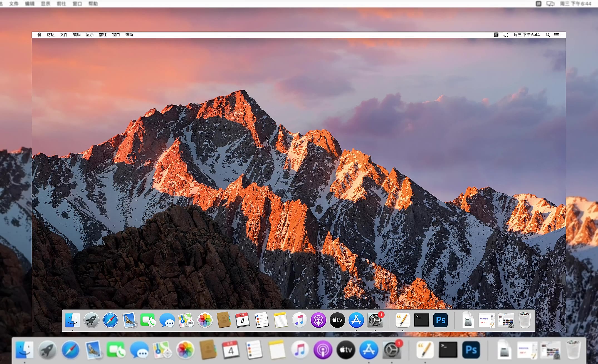Open the 帮助 menu in inner menu bar
This screenshot has width=598, height=364.
129,35
